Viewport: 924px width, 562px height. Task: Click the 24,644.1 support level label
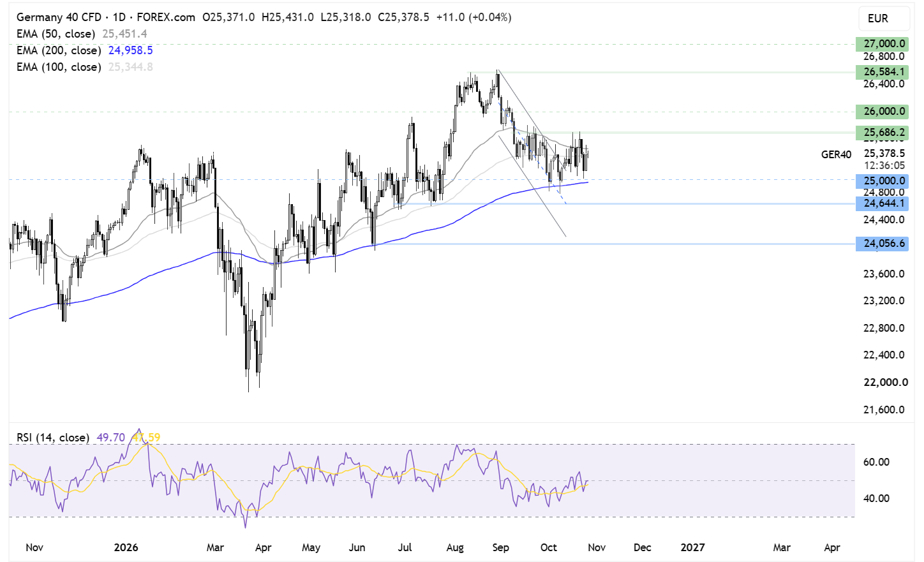(x=882, y=203)
